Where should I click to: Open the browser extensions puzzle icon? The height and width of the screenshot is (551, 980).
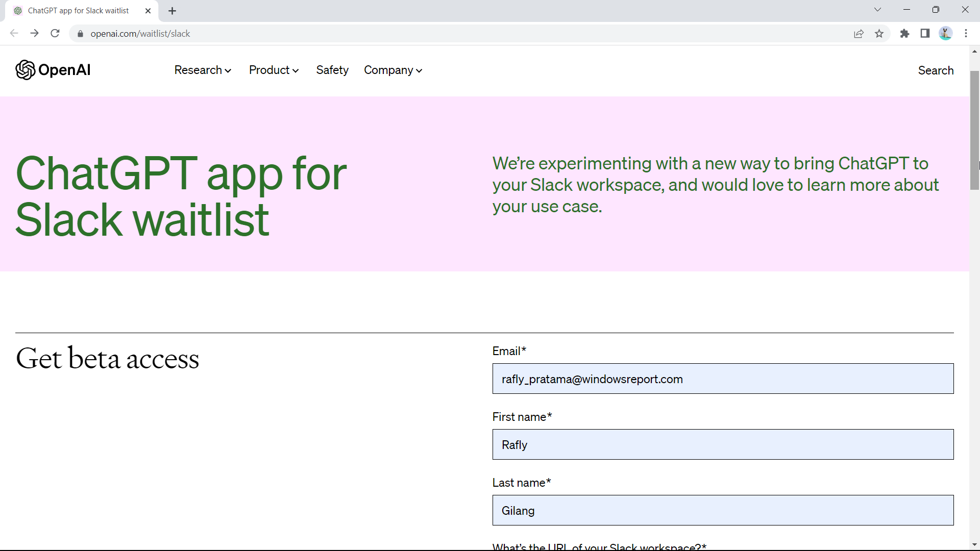pos(904,34)
